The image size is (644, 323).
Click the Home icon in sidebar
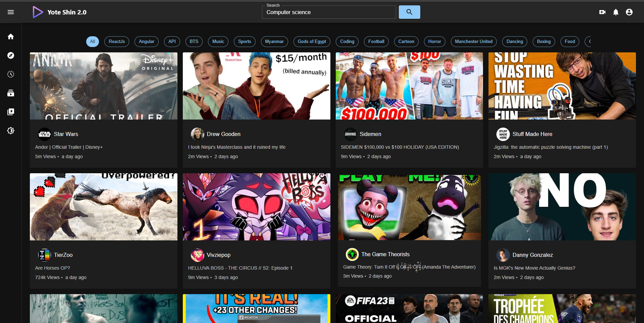[x=11, y=37]
